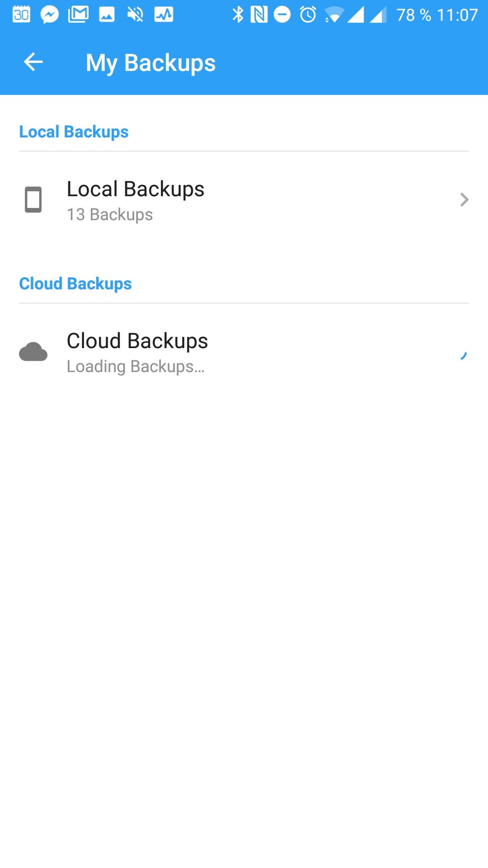Tap the Bluetooth status icon
This screenshot has height=868, width=488.
pos(238,15)
